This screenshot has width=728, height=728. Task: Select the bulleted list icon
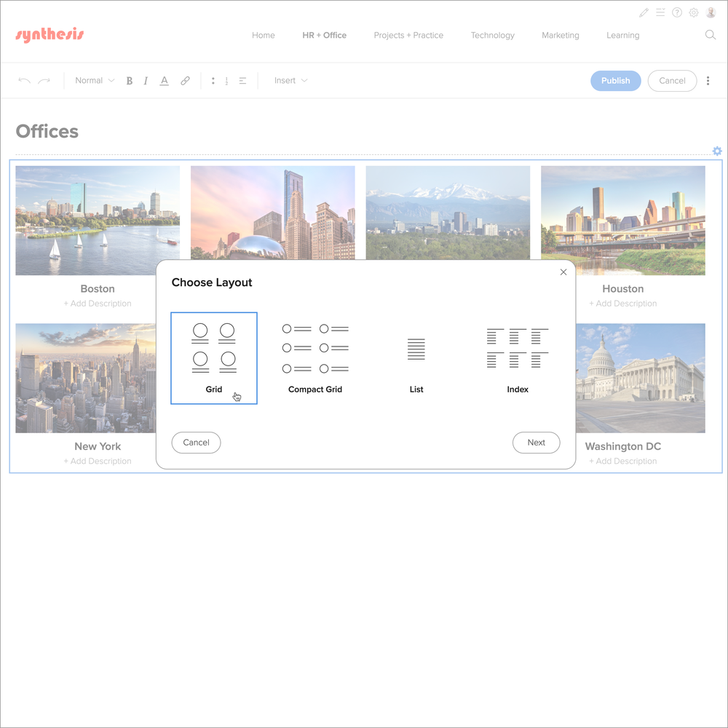click(x=213, y=80)
